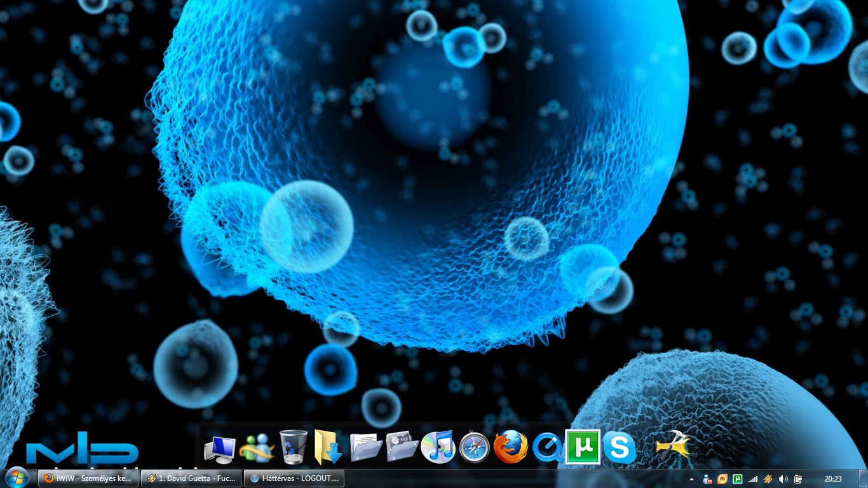Screen dimensions: 868x488
Task: Open the Pictures folder in the dock
Action: point(402,447)
